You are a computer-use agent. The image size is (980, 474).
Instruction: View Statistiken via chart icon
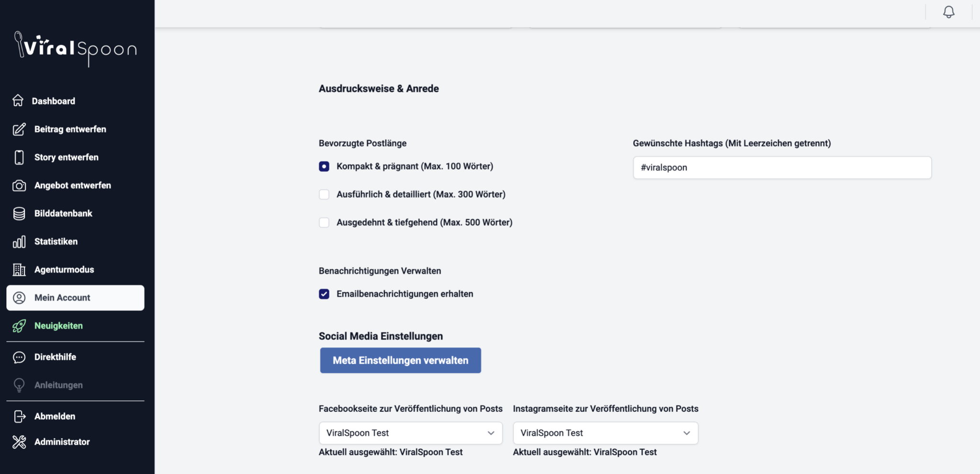point(19,241)
